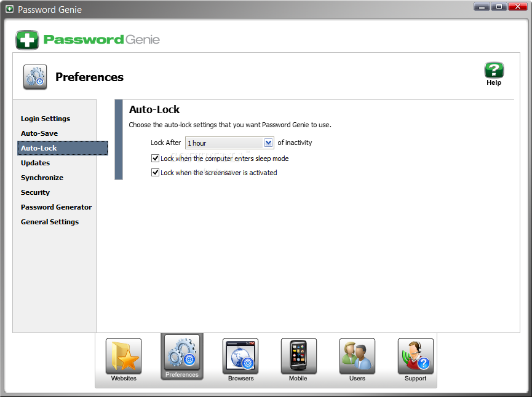Click the Help label under the icon

click(494, 82)
